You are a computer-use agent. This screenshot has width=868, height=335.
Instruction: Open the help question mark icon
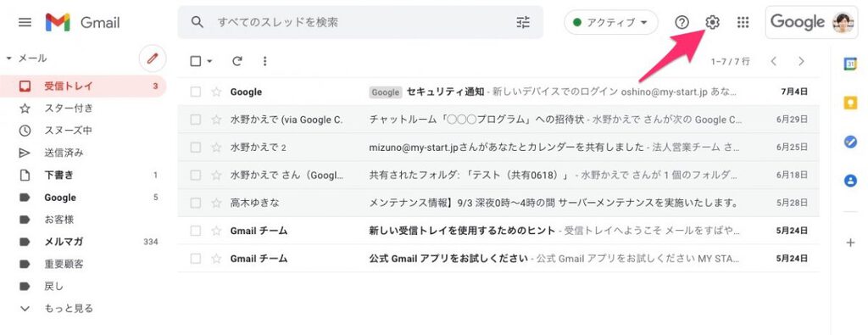(x=682, y=22)
